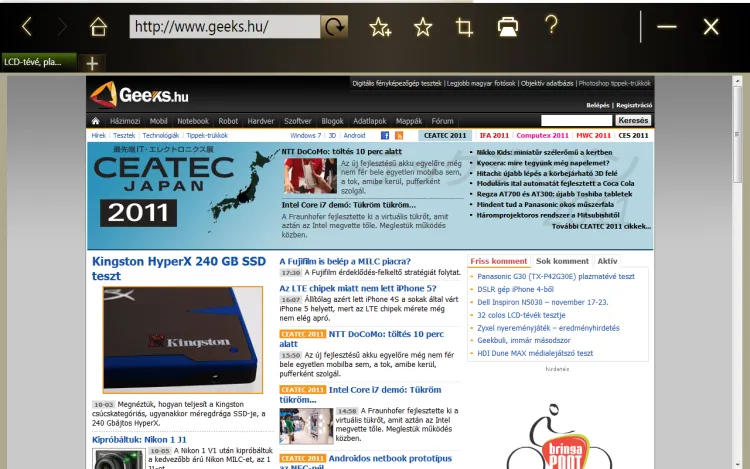This screenshot has width=750, height=469.
Task: Click the Geeks.hu site home icon
Action: click(96, 120)
